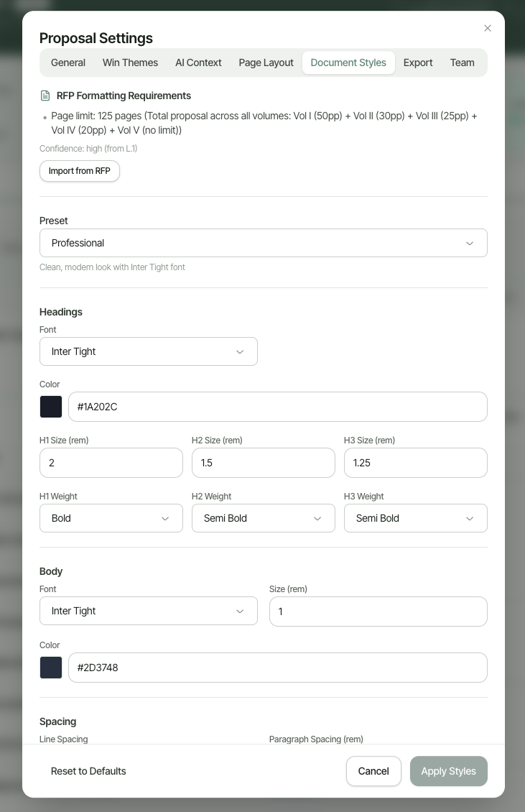Open the Body Font dropdown

click(149, 611)
